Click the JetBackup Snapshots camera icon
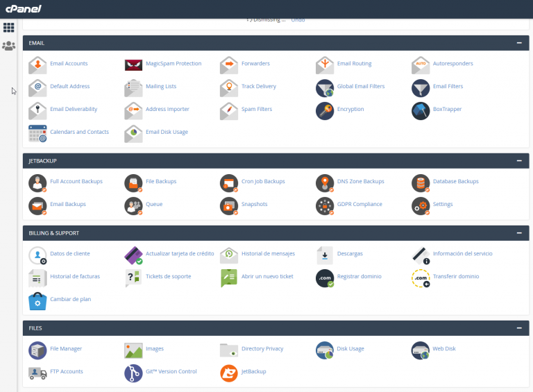Viewport: 533px width, 392px height. click(x=229, y=205)
